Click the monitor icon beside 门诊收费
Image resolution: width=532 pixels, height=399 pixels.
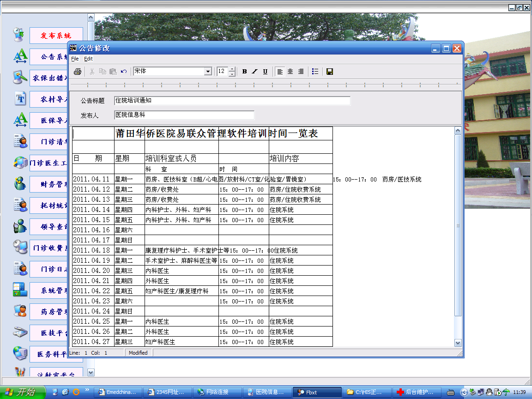pyautogui.click(x=20, y=247)
